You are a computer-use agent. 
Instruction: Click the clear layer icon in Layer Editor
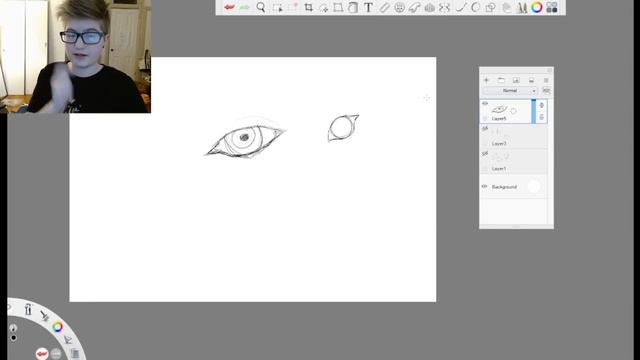pos(531,80)
